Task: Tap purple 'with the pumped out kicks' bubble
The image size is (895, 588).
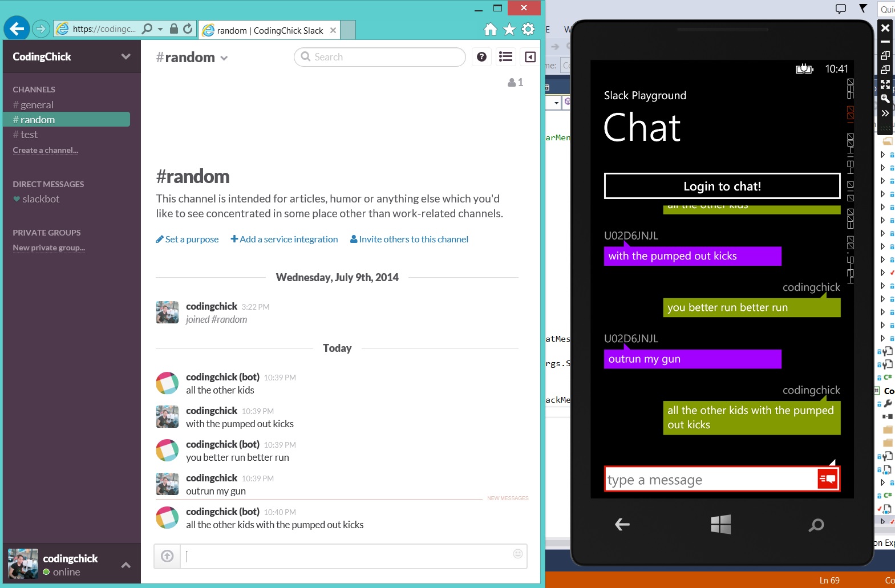Action: [692, 256]
